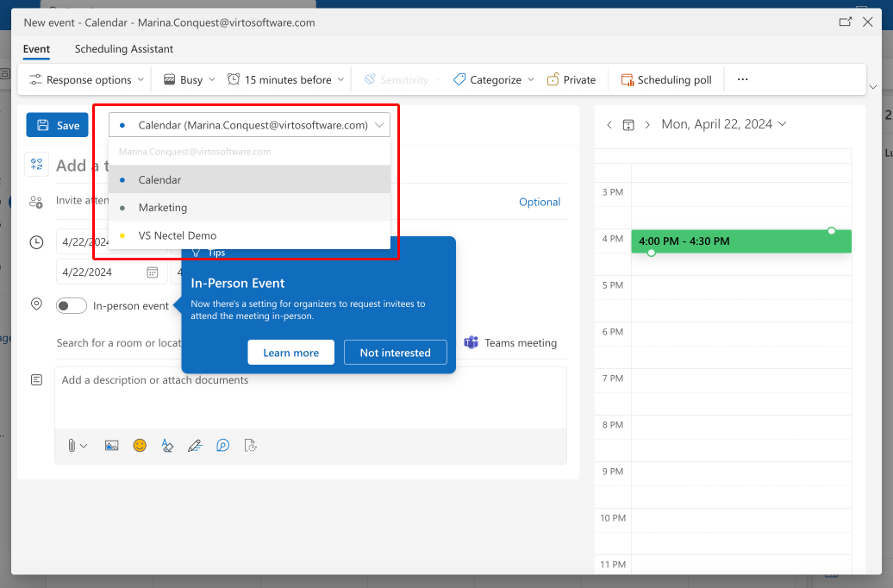
Task: Save the new event
Action: click(x=58, y=125)
